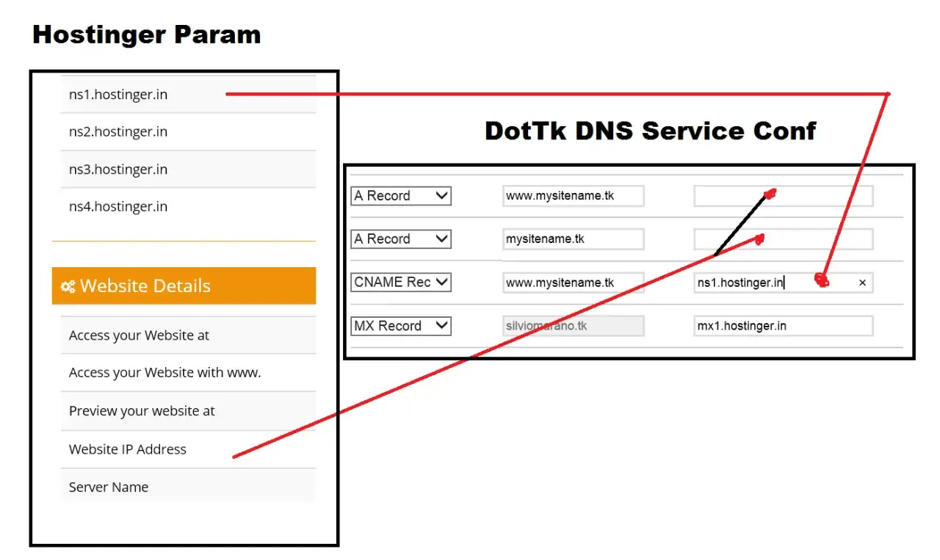Click the empty value field for mysitename.tk A Record
Image resolution: width=940 pixels, height=560 pixels.
point(784,239)
